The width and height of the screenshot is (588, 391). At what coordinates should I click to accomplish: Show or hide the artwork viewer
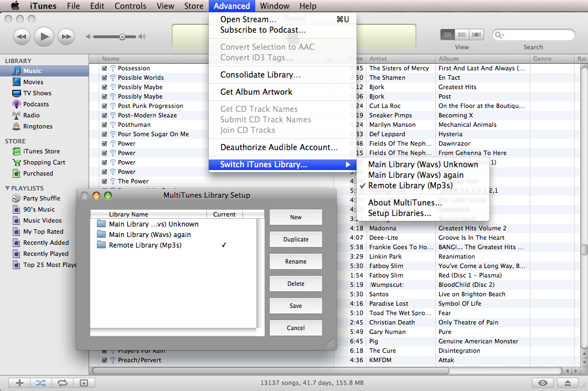pos(84,383)
